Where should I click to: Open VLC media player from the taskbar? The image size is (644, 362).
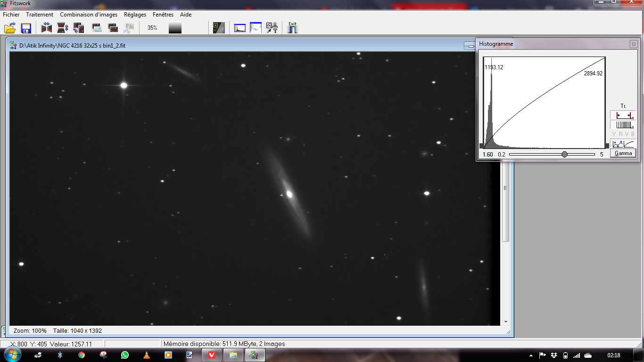tap(147, 355)
